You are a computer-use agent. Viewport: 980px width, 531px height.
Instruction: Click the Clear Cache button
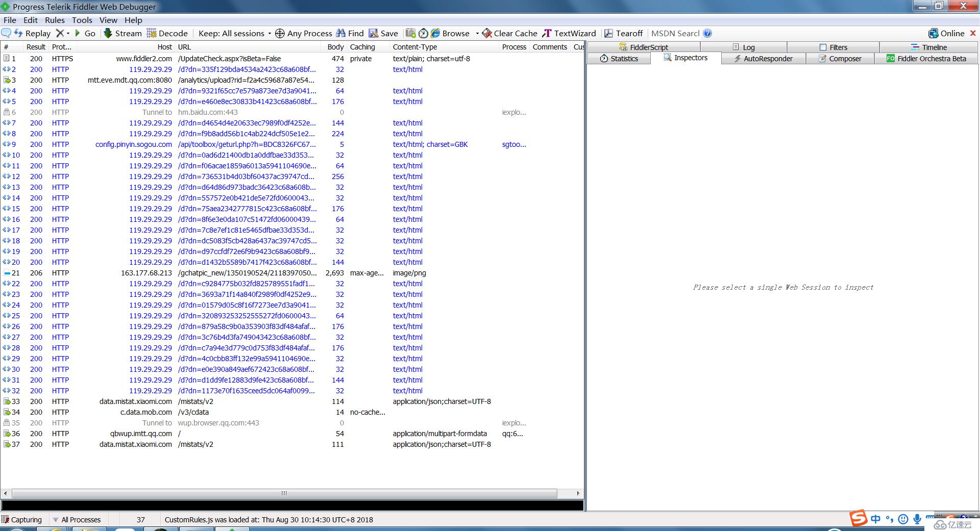[509, 33]
